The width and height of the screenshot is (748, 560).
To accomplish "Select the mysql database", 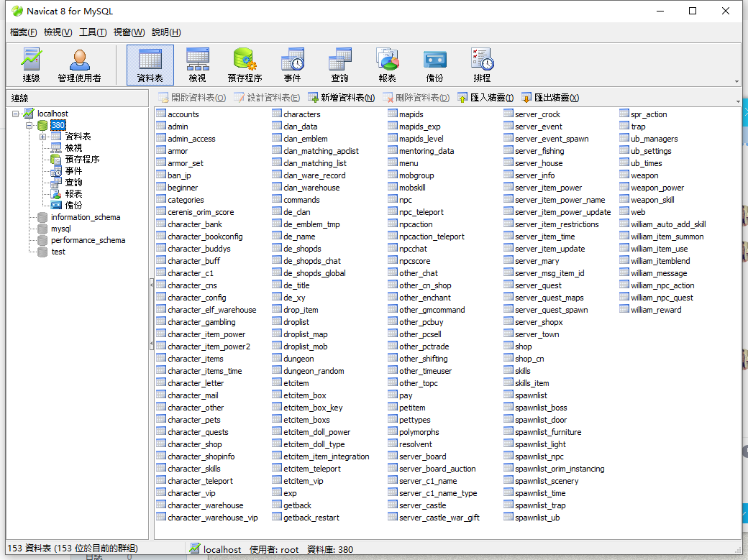I will point(60,229).
